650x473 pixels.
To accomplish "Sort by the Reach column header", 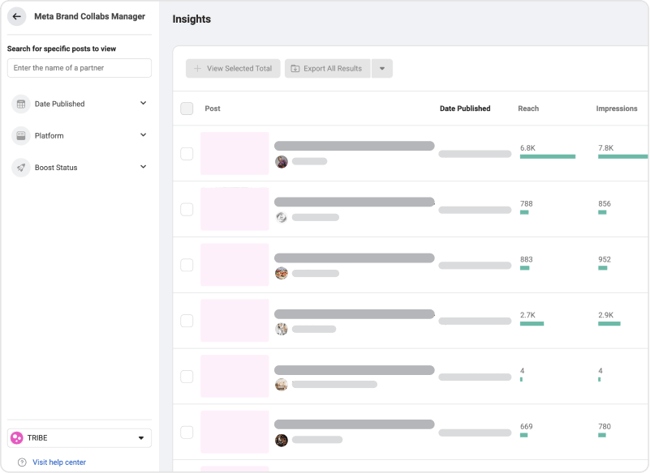I will (528, 109).
